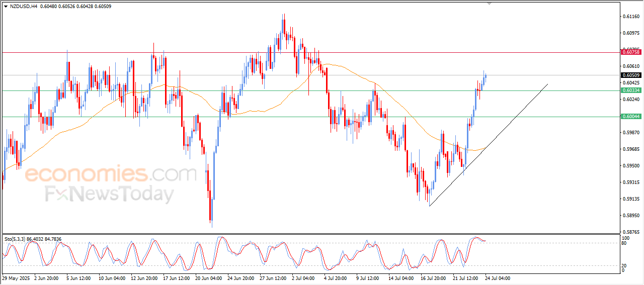Click the 0.60975 price axis value
Screen dimensions: 644x285
click(631, 33)
